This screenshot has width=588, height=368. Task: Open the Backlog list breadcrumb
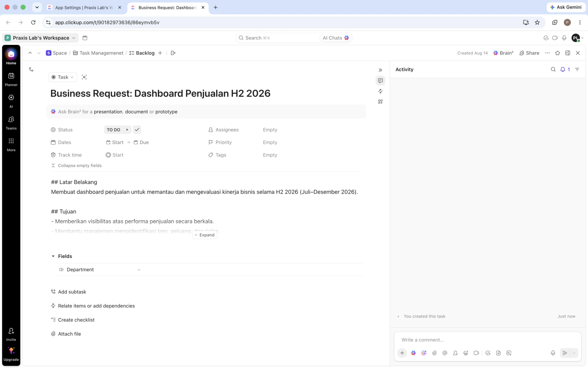142,53
